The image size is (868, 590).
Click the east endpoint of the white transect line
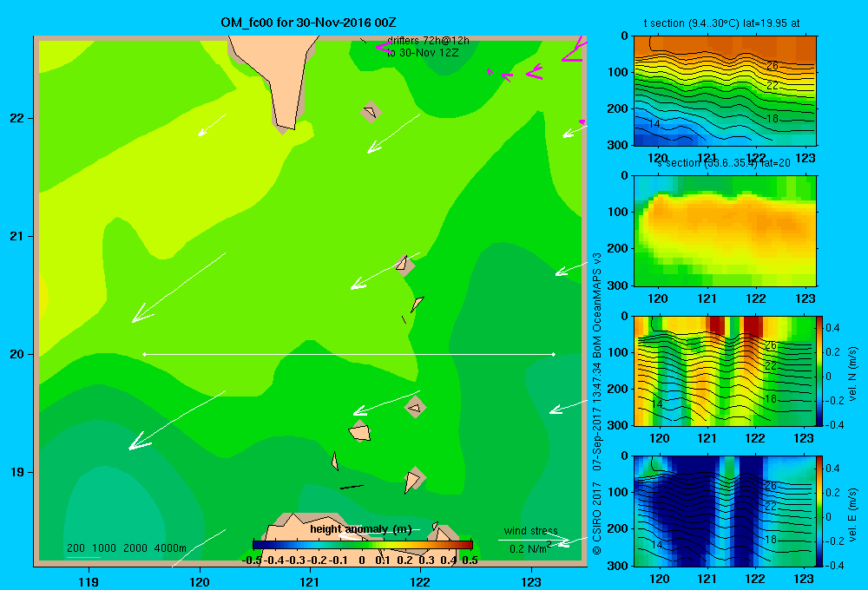pos(554,354)
